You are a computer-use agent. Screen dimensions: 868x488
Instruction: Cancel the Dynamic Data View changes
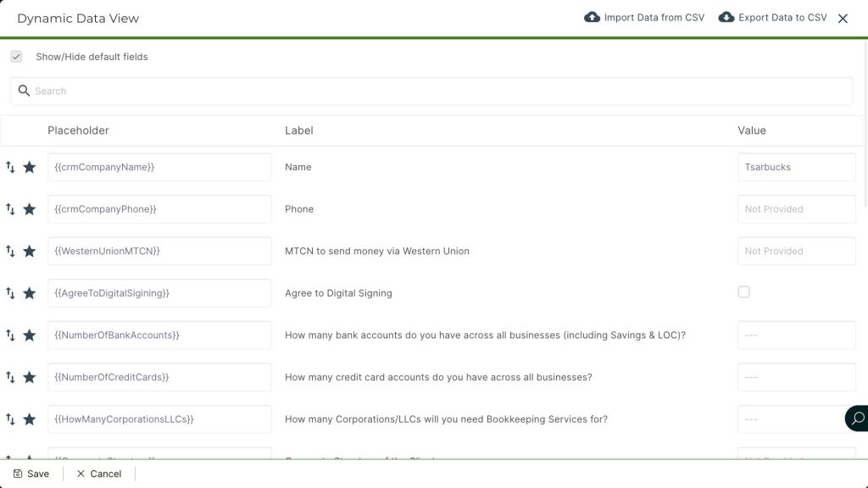pyautogui.click(x=98, y=474)
